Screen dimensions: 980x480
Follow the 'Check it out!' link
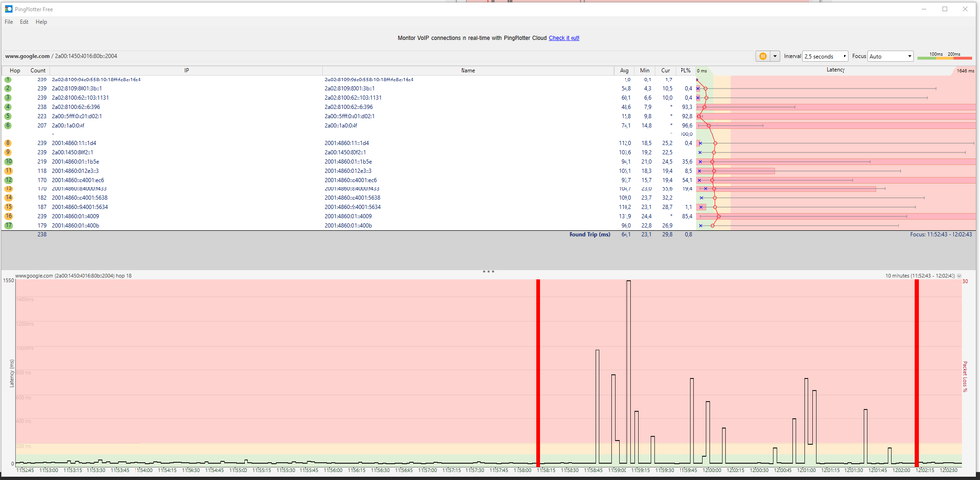coord(564,38)
